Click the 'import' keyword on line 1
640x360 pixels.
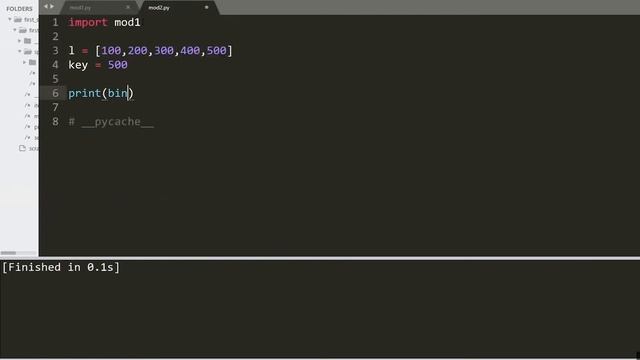(x=88, y=22)
